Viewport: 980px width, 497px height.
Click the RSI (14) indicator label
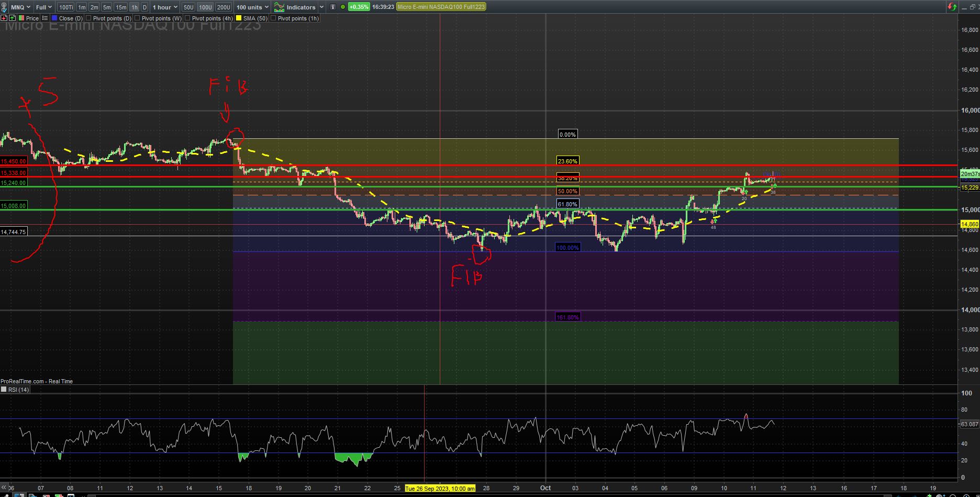click(x=18, y=390)
